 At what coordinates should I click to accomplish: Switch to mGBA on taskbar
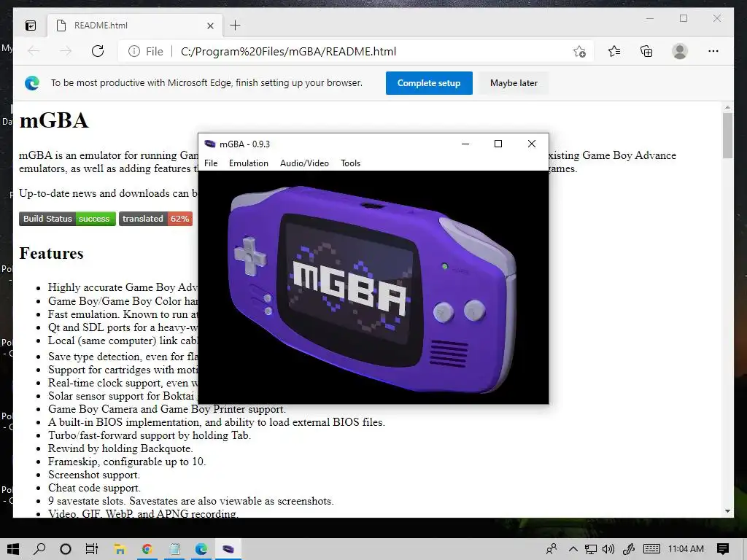pos(228,549)
